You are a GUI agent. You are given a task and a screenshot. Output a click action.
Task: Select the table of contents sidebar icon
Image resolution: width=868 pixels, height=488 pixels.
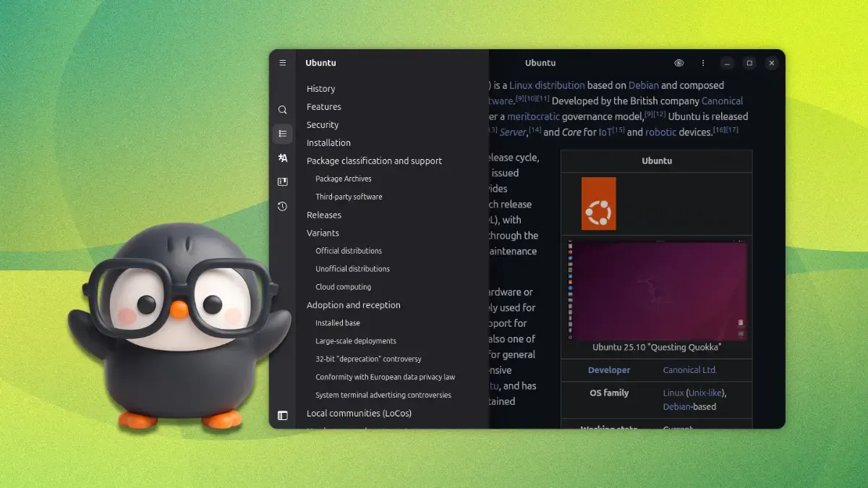point(282,133)
